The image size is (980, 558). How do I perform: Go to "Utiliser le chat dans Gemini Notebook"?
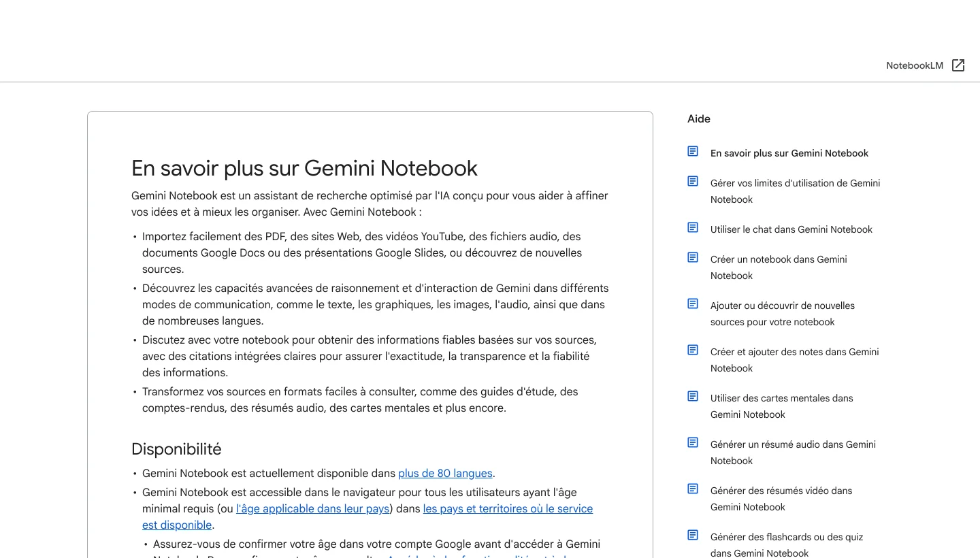click(x=791, y=229)
